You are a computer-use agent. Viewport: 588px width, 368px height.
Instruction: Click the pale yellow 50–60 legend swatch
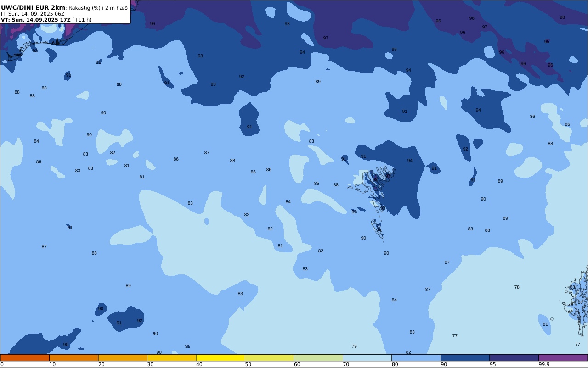pos(269,357)
